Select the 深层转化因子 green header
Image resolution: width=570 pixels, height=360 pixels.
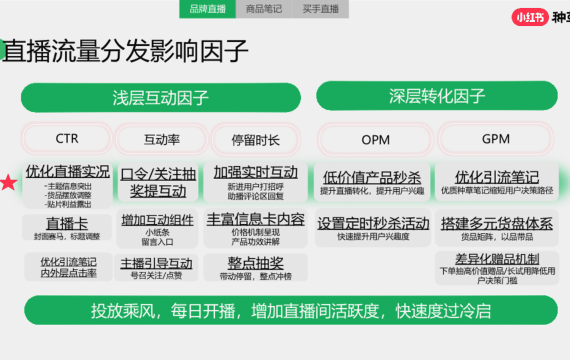click(437, 96)
